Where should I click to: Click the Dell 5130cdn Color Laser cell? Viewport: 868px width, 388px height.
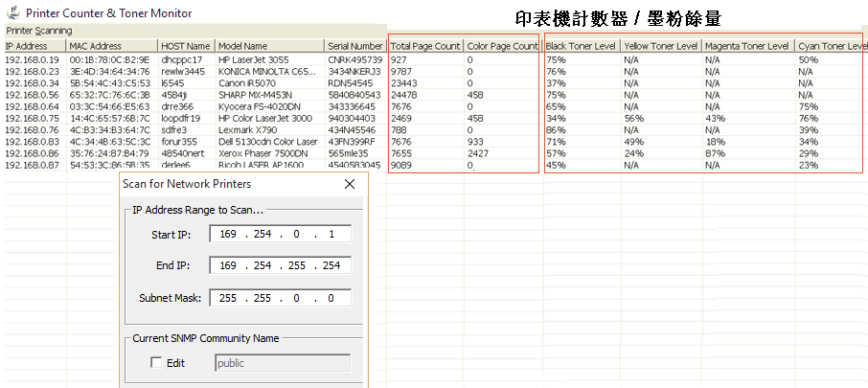(x=268, y=142)
